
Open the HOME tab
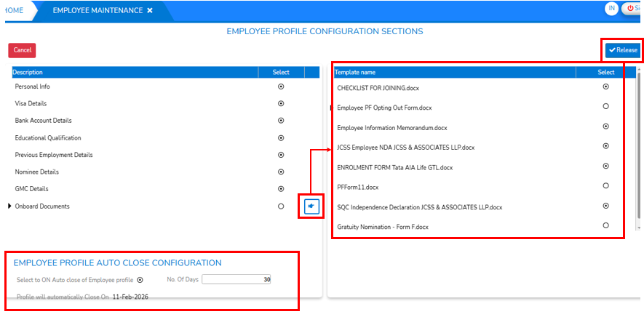click(13, 11)
